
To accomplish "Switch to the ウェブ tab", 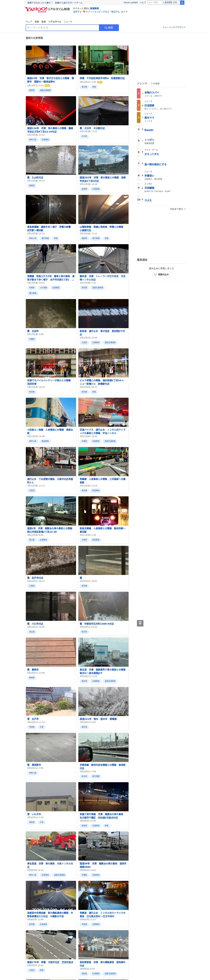I will (x=29, y=22).
